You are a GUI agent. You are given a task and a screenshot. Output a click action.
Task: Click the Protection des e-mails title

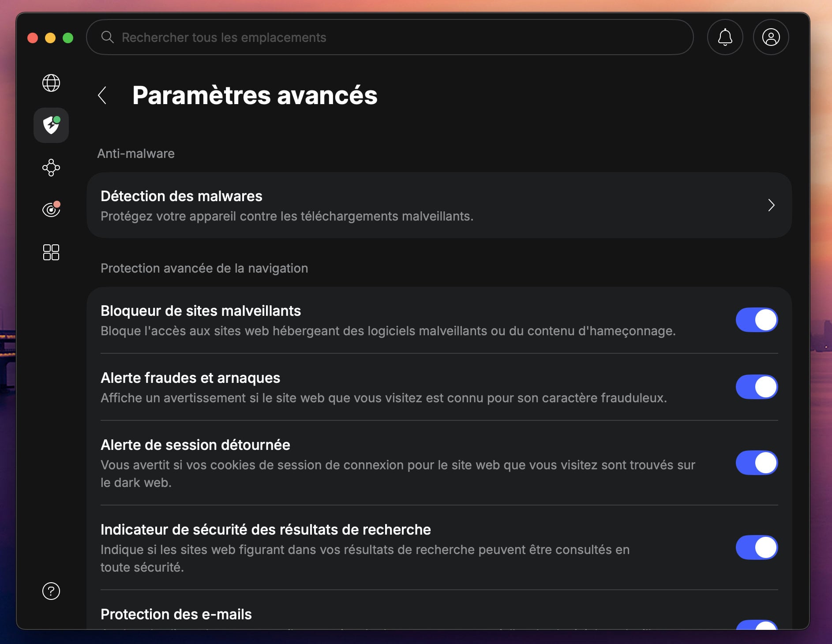pyautogui.click(x=176, y=614)
